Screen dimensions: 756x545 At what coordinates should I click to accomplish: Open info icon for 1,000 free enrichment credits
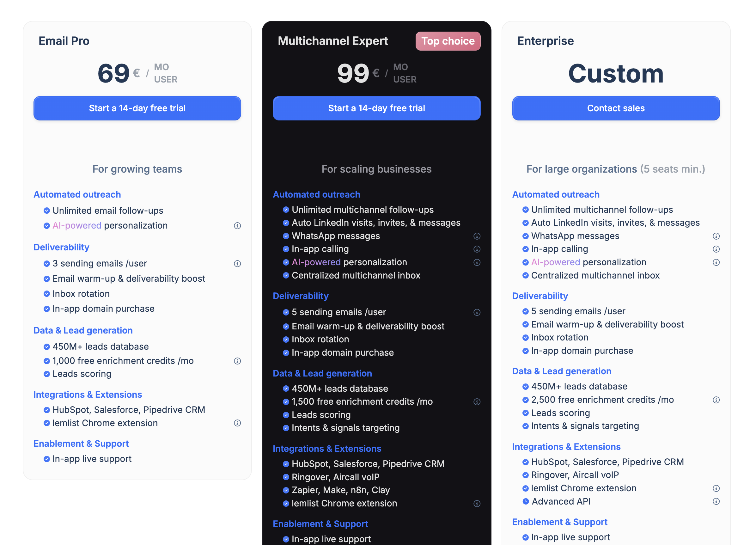[237, 361]
